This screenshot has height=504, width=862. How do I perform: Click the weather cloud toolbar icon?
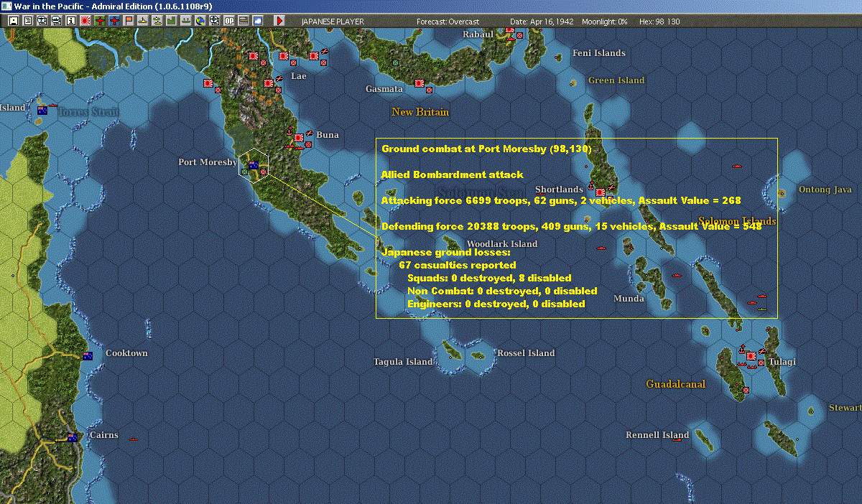click(258, 21)
